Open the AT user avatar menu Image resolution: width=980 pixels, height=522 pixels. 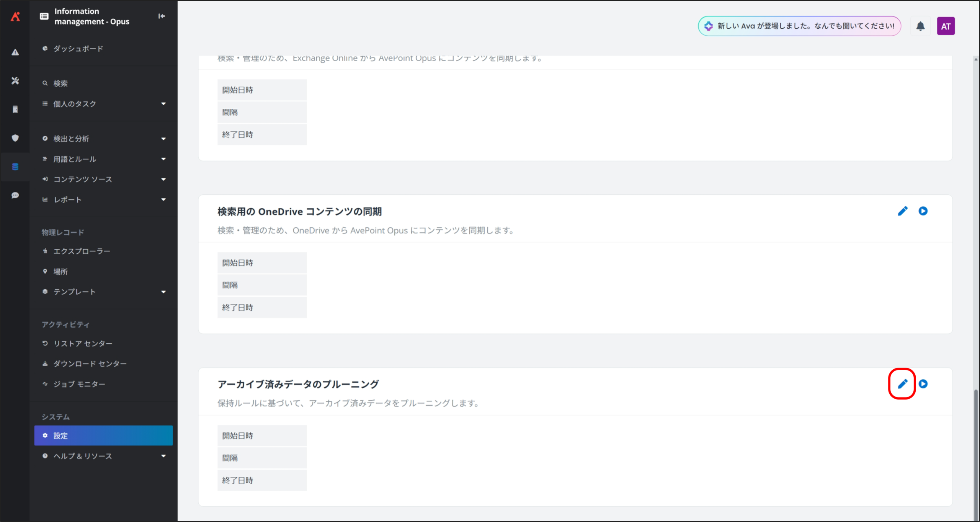tap(946, 26)
